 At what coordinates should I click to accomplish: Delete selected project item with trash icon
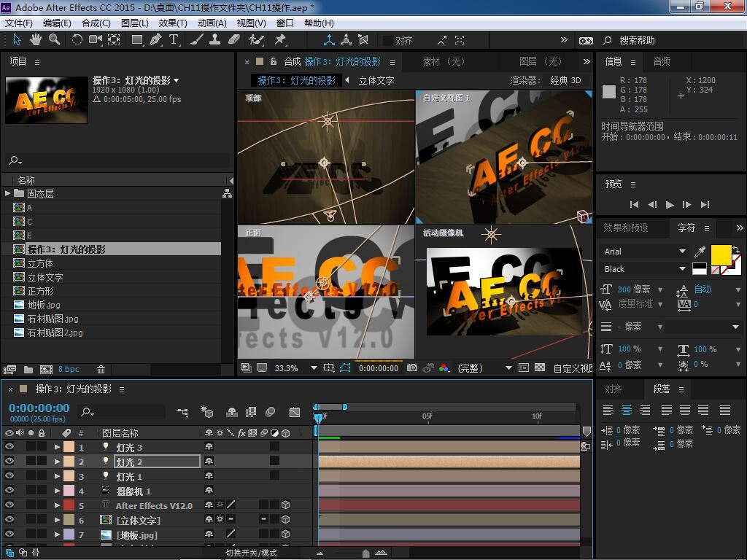point(101,370)
